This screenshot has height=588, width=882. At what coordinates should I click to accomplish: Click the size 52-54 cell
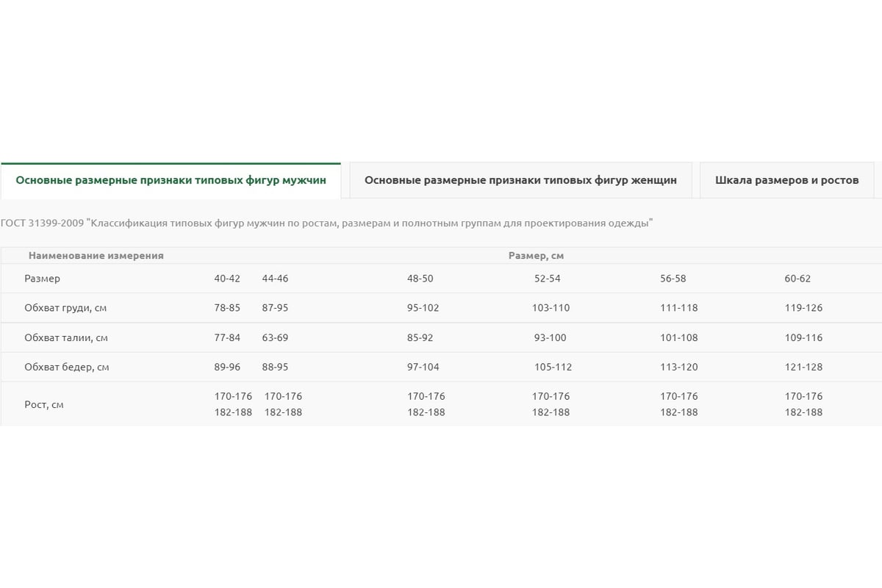click(x=548, y=279)
